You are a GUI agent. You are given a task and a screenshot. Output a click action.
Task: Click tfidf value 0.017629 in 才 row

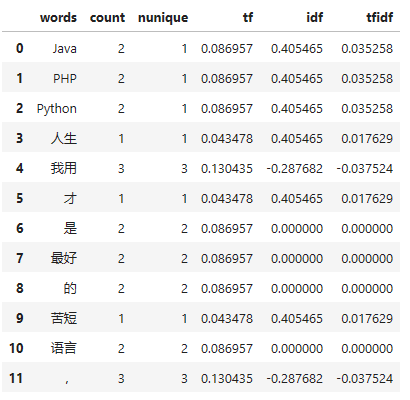367,199
